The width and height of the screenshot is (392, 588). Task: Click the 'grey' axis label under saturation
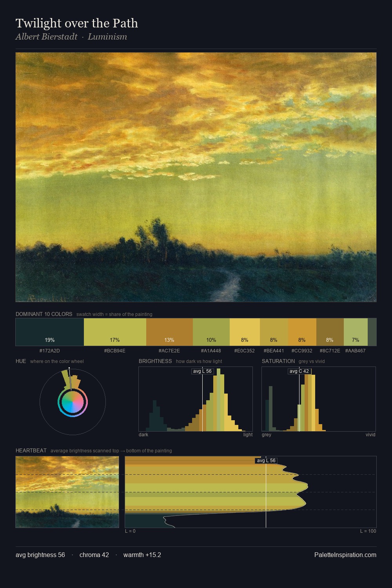[267, 435]
